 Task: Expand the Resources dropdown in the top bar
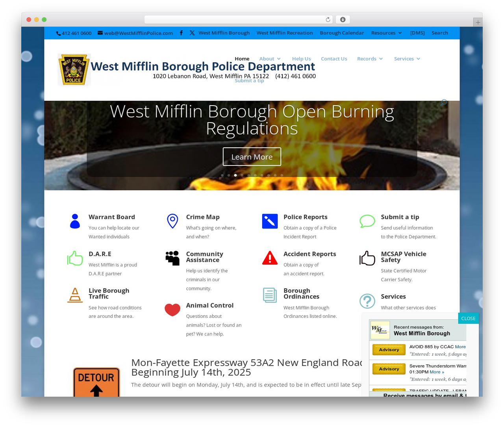pyautogui.click(x=387, y=33)
